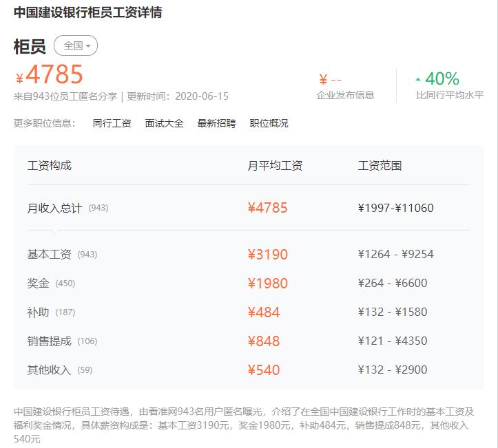The width and height of the screenshot is (498, 448).
Task: Click the 工资构成 column header
Action: click(x=50, y=166)
